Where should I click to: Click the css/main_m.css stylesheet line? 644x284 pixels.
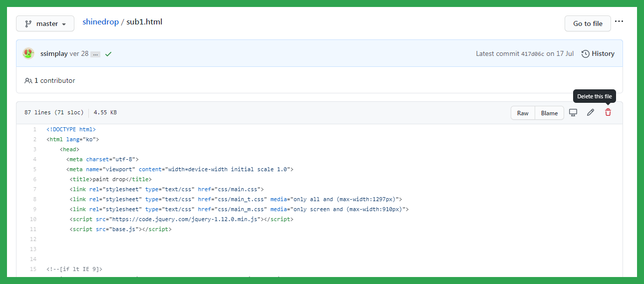239,209
